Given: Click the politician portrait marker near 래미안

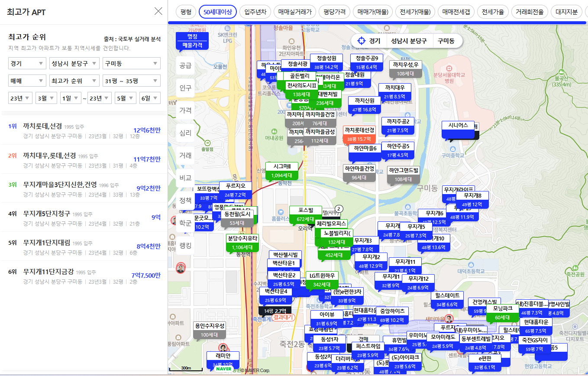Looking at the screenshot, I should [223, 348].
